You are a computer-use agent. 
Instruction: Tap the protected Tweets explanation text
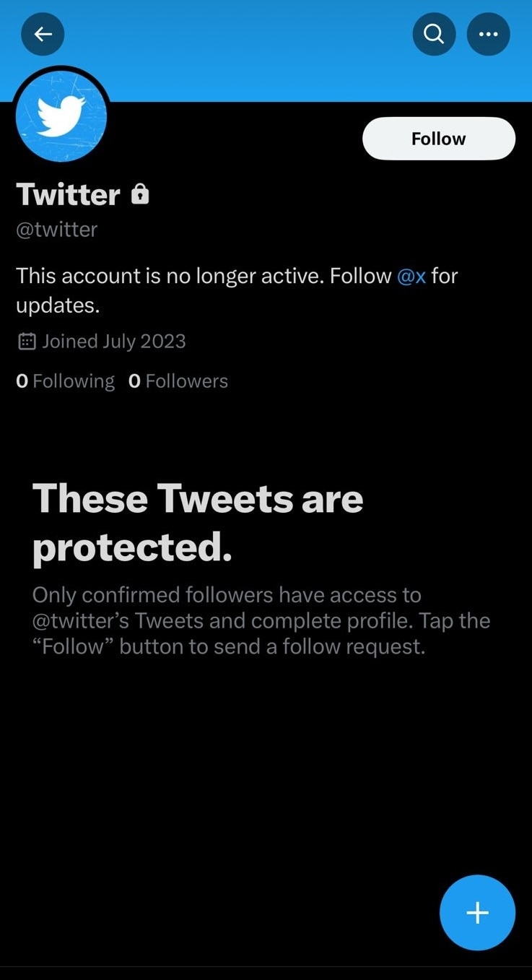click(260, 620)
